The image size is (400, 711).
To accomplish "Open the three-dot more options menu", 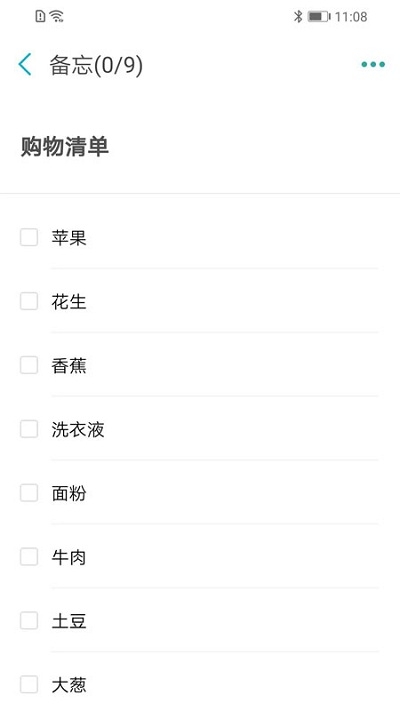I will [x=373, y=64].
